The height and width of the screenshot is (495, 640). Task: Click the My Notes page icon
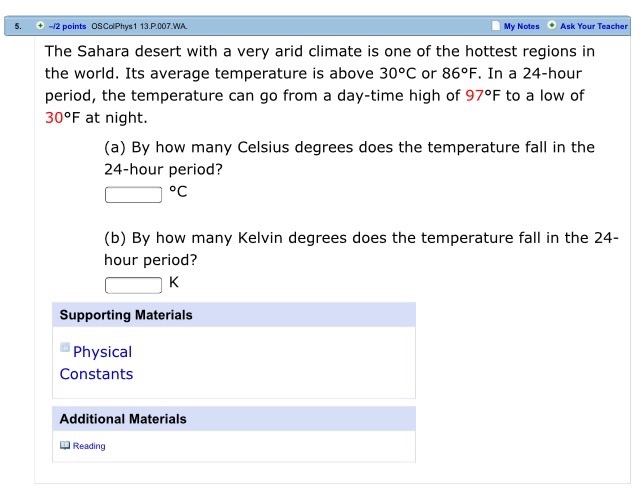coord(496,26)
